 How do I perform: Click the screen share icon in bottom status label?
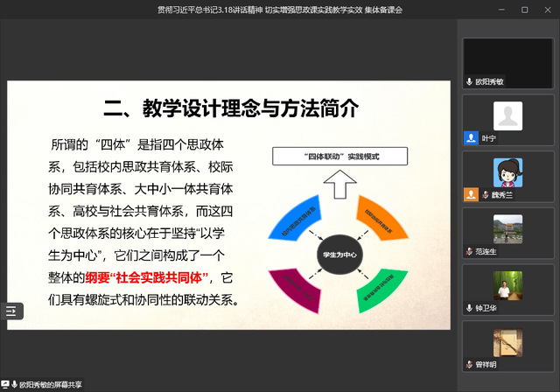point(6,384)
